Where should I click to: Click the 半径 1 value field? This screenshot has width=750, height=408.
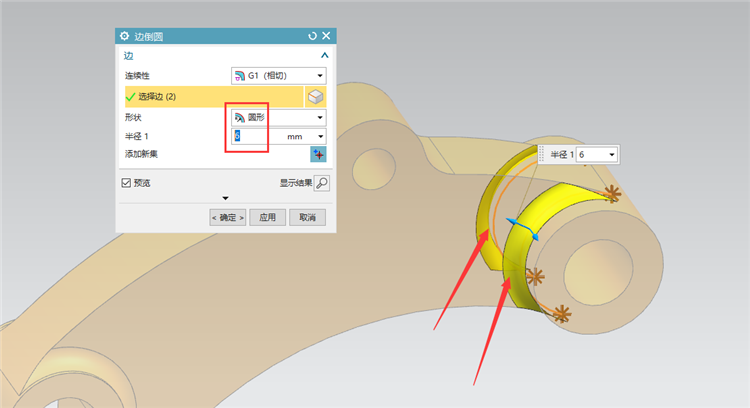point(257,136)
